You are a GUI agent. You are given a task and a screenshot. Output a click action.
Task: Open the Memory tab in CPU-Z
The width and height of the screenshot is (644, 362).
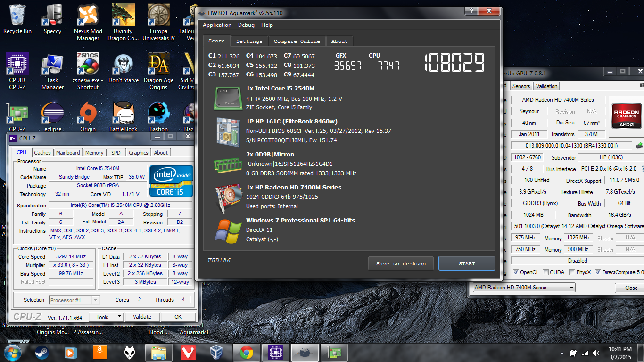[94, 153]
